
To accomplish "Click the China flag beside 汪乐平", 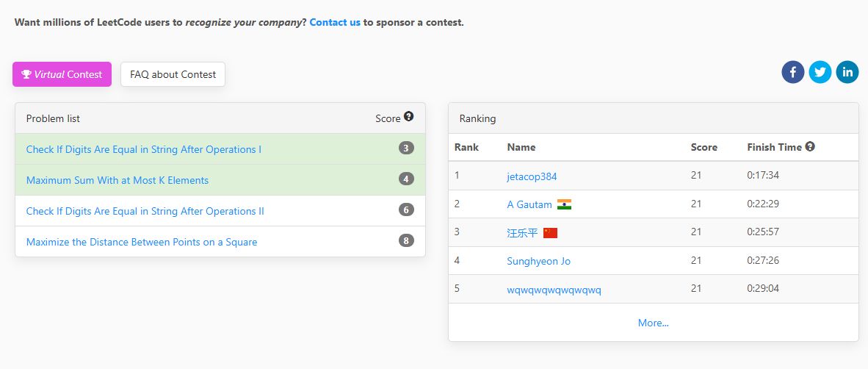I will 550,233.
